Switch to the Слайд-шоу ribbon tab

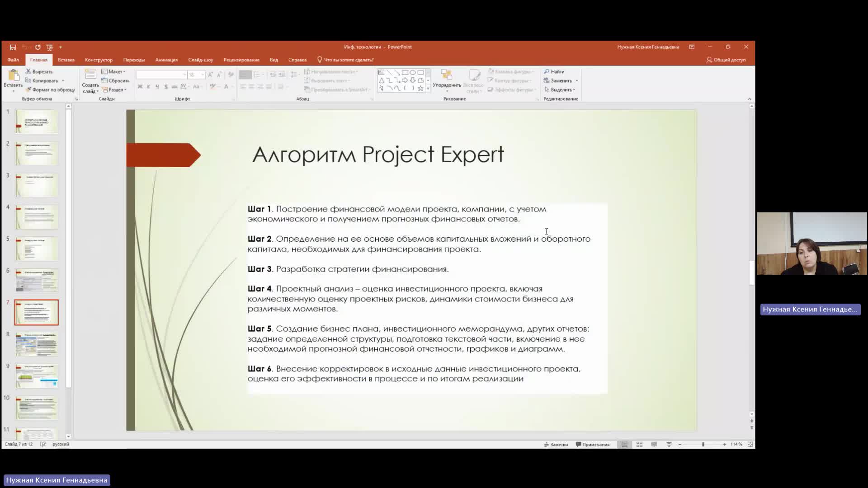coord(201,60)
